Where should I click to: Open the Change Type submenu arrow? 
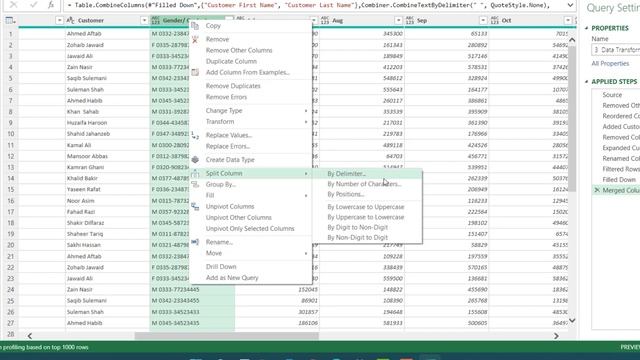click(306, 111)
